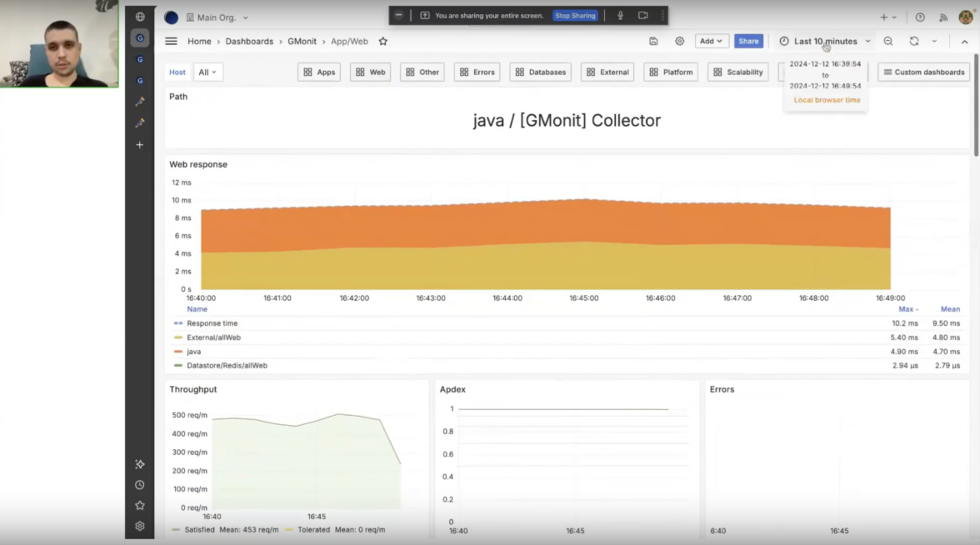Toggle External/allWeb series visibility
The width and height of the screenshot is (980, 545).
click(x=213, y=337)
